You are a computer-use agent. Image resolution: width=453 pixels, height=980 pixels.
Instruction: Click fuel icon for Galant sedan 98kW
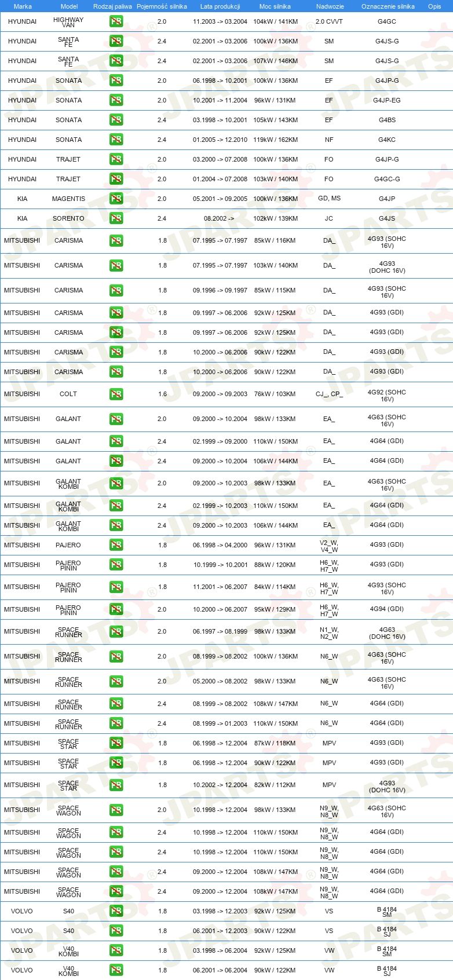[x=116, y=419]
